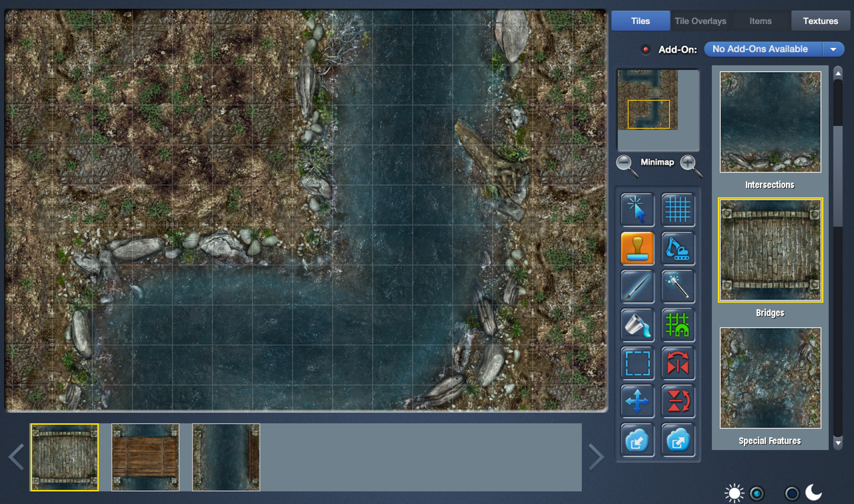Select the pointer selection tool
Viewport: 854px width, 504px height.
(637, 210)
